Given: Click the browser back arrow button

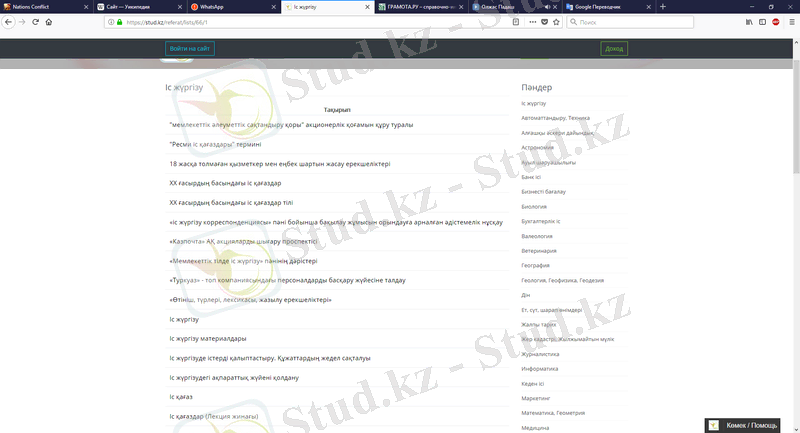Looking at the screenshot, I should pyautogui.click(x=8, y=21).
